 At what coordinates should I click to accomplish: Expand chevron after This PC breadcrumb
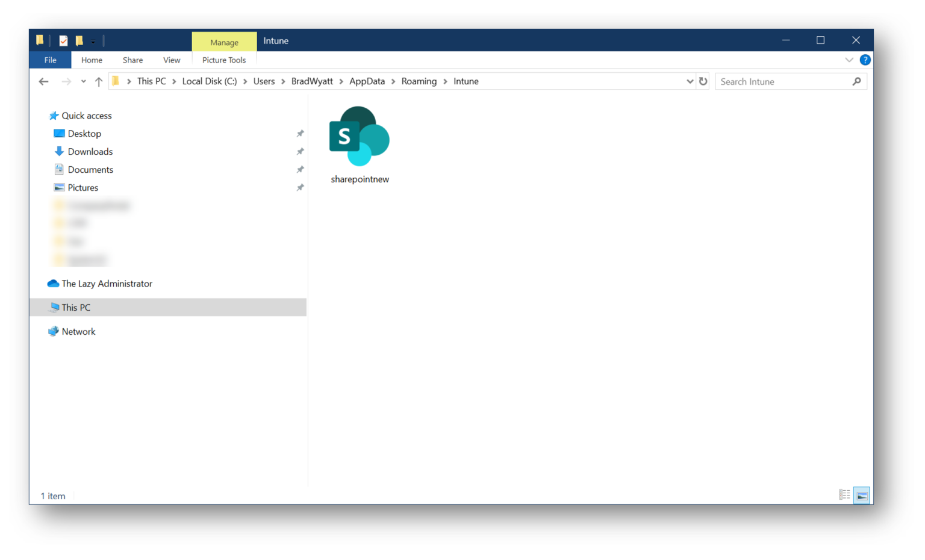tap(174, 81)
